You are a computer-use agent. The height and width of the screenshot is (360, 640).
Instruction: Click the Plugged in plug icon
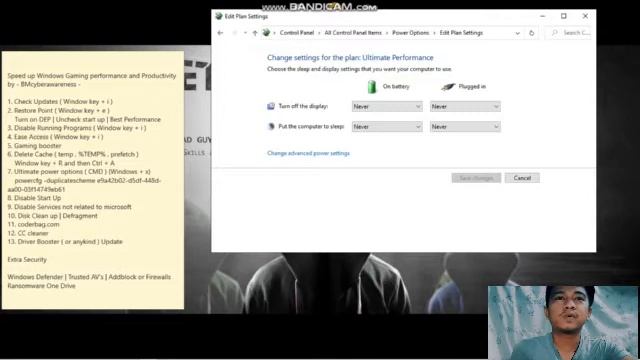(x=448, y=87)
